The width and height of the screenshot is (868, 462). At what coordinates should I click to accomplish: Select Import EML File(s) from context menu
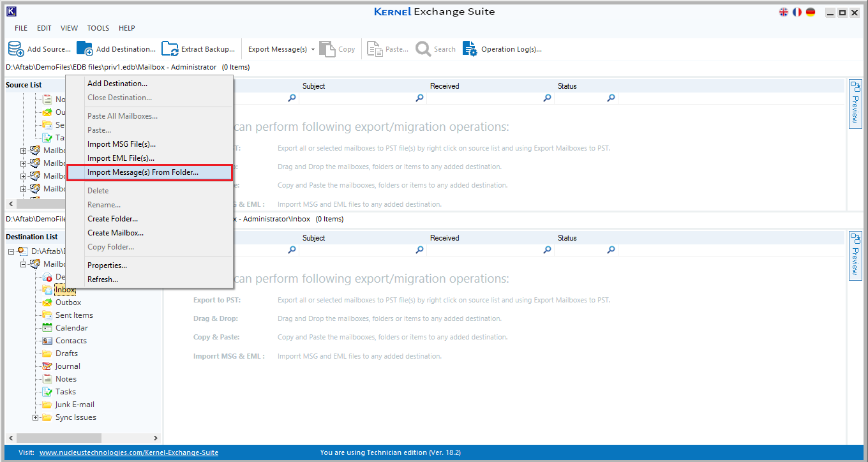[x=121, y=158]
